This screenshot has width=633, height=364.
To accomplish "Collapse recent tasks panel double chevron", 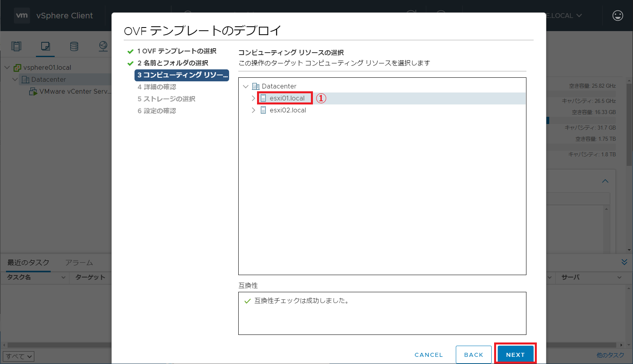I will (x=624, y=262).
